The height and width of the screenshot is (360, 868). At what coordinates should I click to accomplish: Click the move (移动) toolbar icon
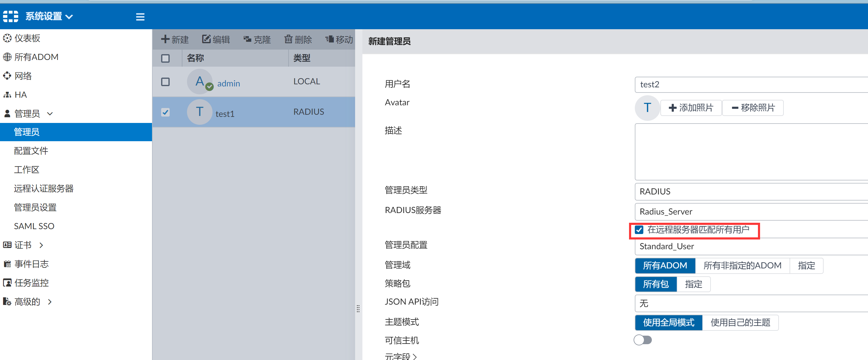coord(330,39)
